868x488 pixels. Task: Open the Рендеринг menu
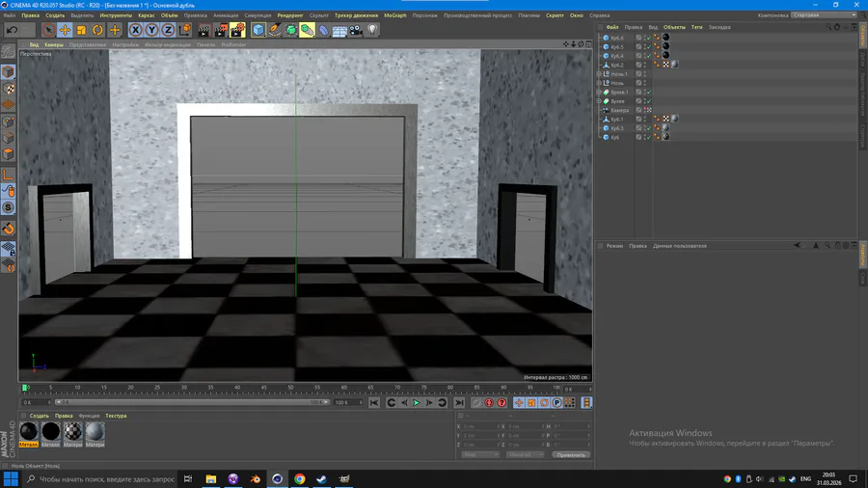[289, 15]
